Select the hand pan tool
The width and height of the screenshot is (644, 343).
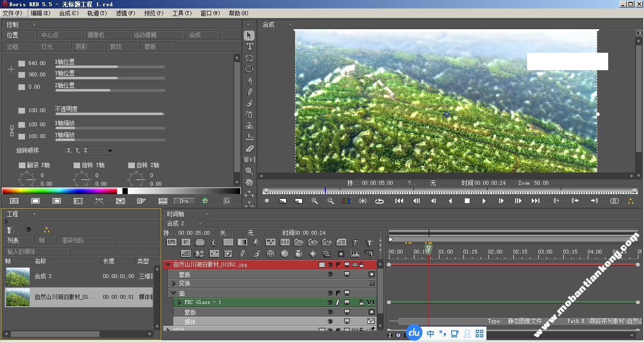click(x=249, y=182)
